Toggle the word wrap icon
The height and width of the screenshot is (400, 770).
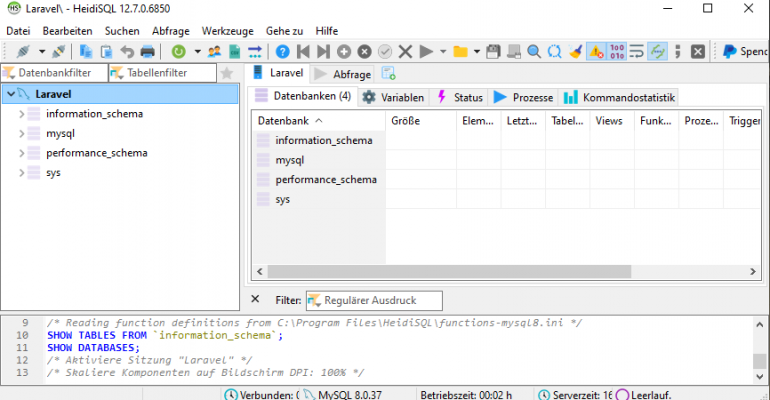[x=637, y=52]
